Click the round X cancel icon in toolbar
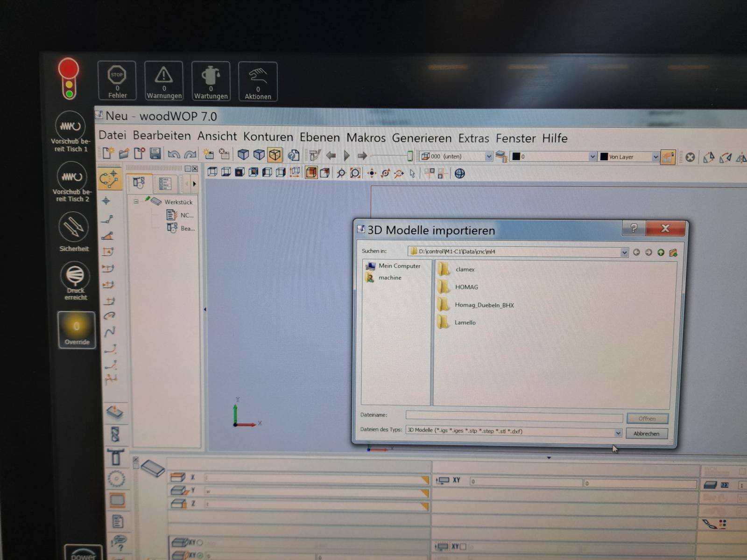 coord(690,157)
